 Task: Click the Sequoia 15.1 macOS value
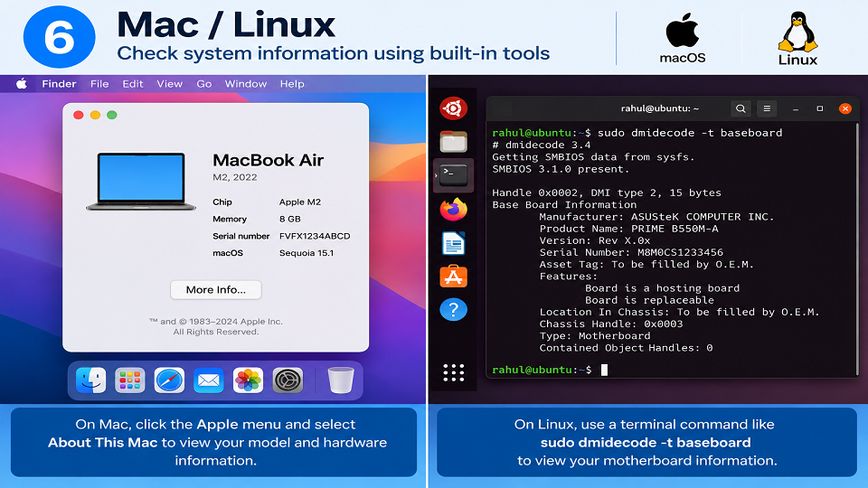(x=307, y=253)
